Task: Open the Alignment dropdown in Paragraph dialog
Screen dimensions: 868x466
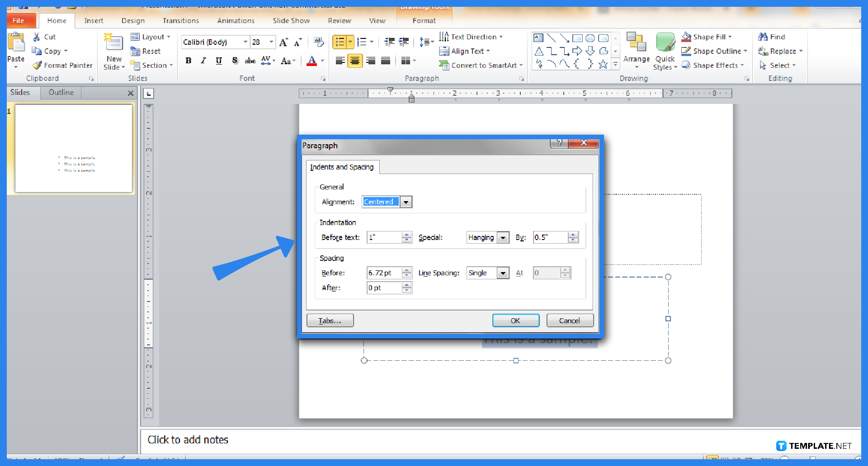Action: point(406,202)
